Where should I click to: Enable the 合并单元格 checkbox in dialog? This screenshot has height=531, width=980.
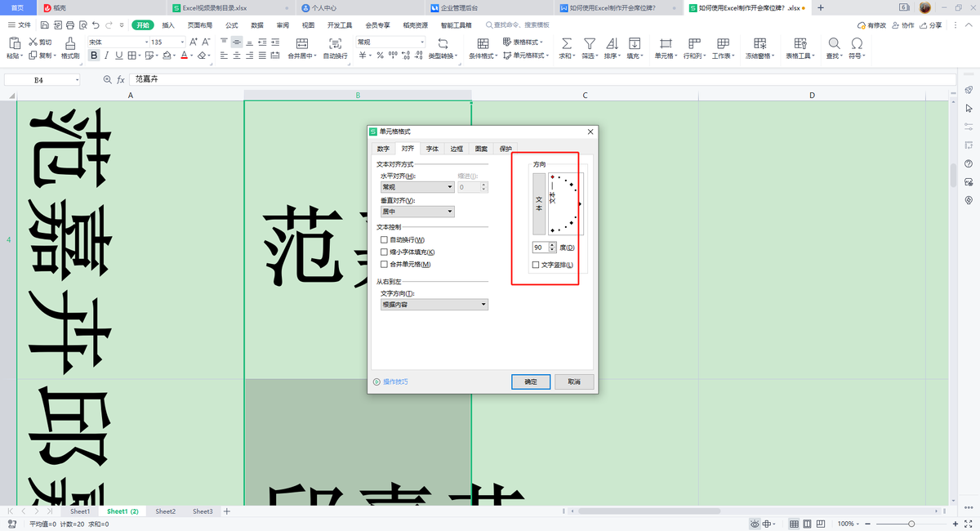(x=384, y=265)
